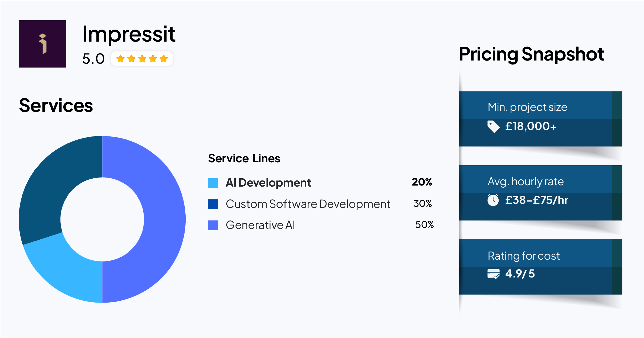Click the Avg. hourly rate label
Screen dimensions: 644x338
click(526, 182)
